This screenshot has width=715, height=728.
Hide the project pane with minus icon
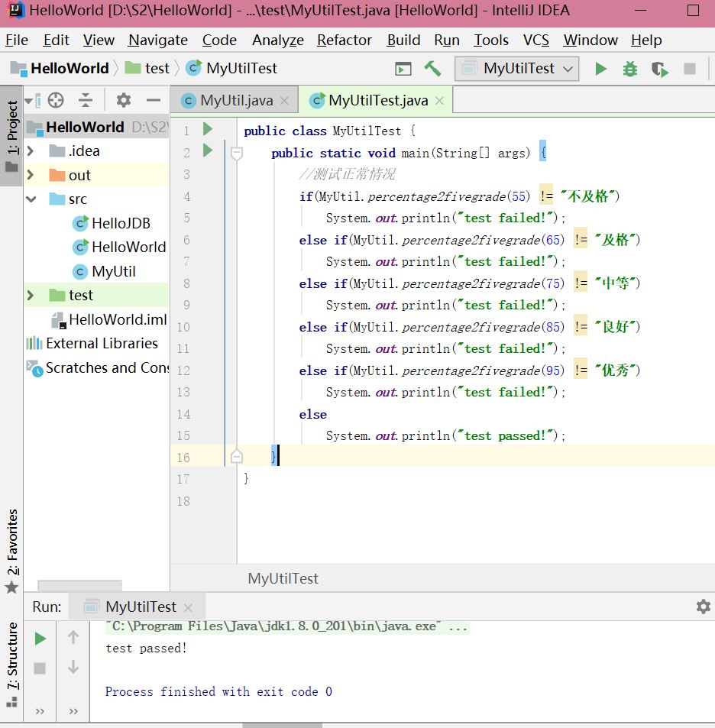click(154, 100)
